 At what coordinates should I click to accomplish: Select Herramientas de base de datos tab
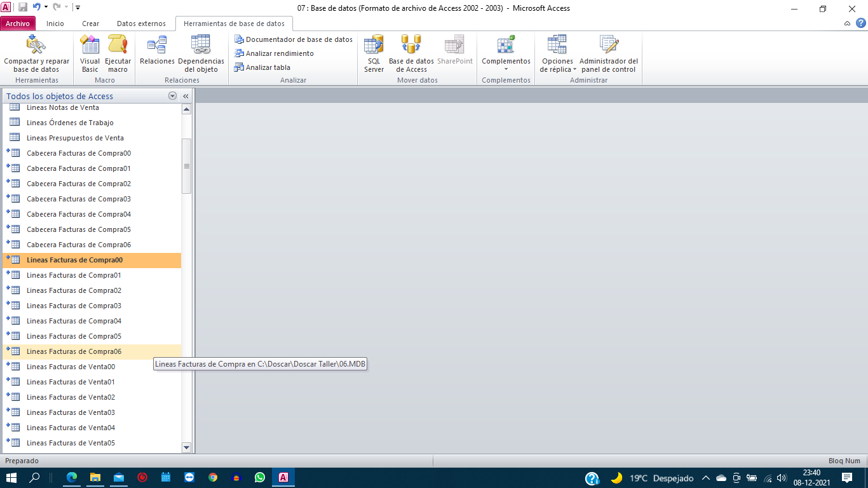click(x=234, y=24)
